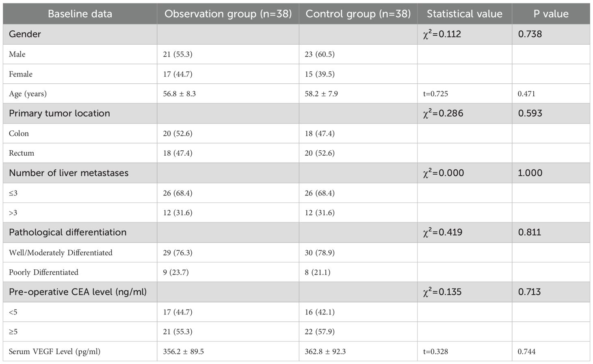
Task: Select the "Gender" section row label
Action: point(25,34)
